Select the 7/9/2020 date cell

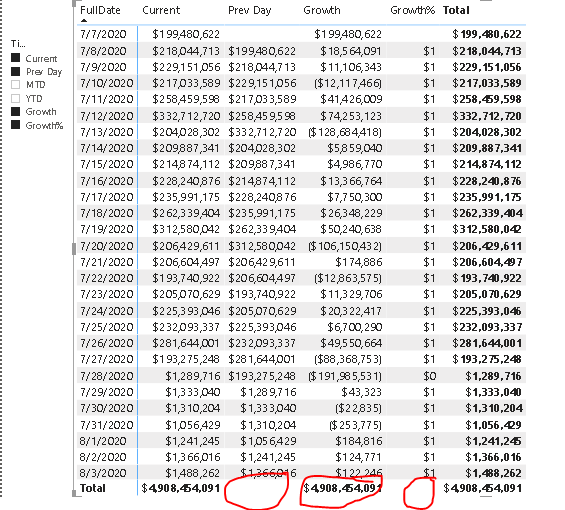(x=103, y=67)
